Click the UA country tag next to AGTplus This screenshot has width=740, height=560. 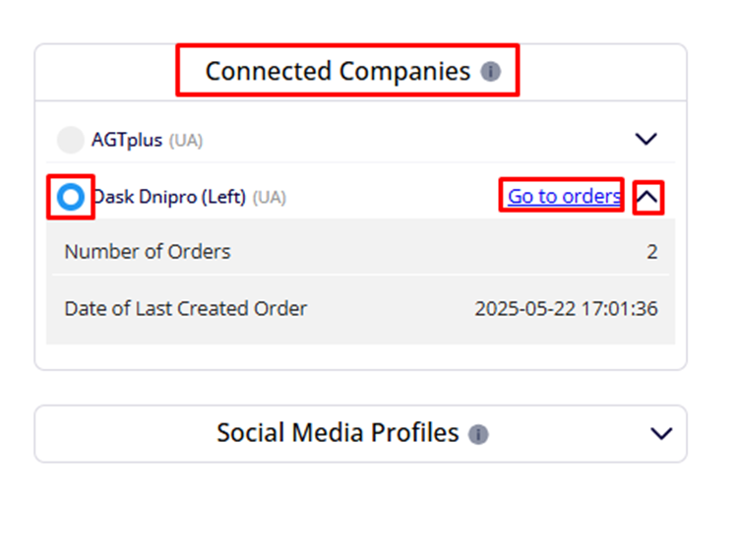[186, 141]
